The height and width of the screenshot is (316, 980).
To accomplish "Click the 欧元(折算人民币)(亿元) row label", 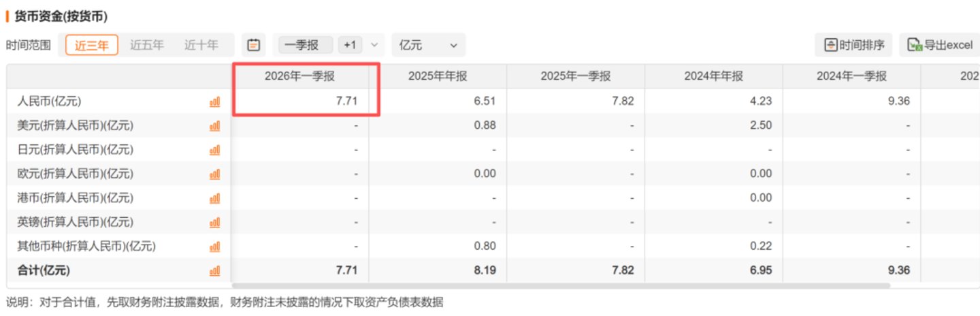I will [75, 174].
